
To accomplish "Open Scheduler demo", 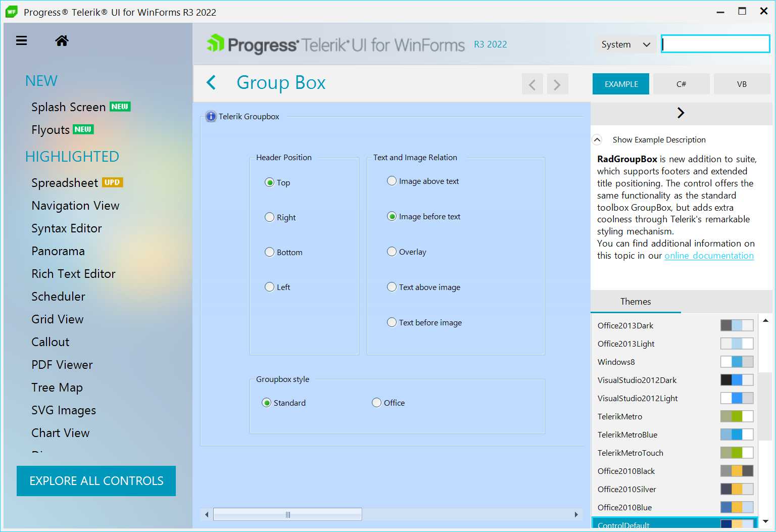I will [x=58, y=297].
